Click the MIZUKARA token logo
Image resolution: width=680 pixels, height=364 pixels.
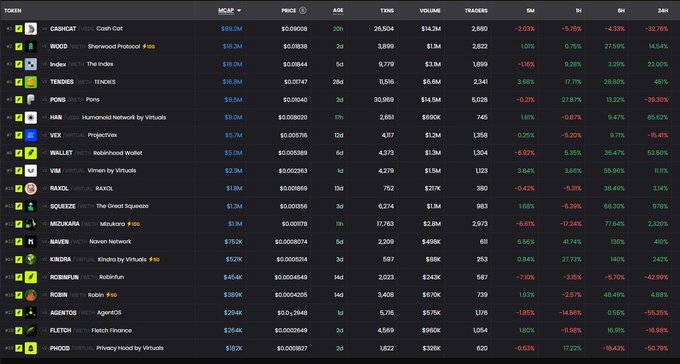pos(31,224)
